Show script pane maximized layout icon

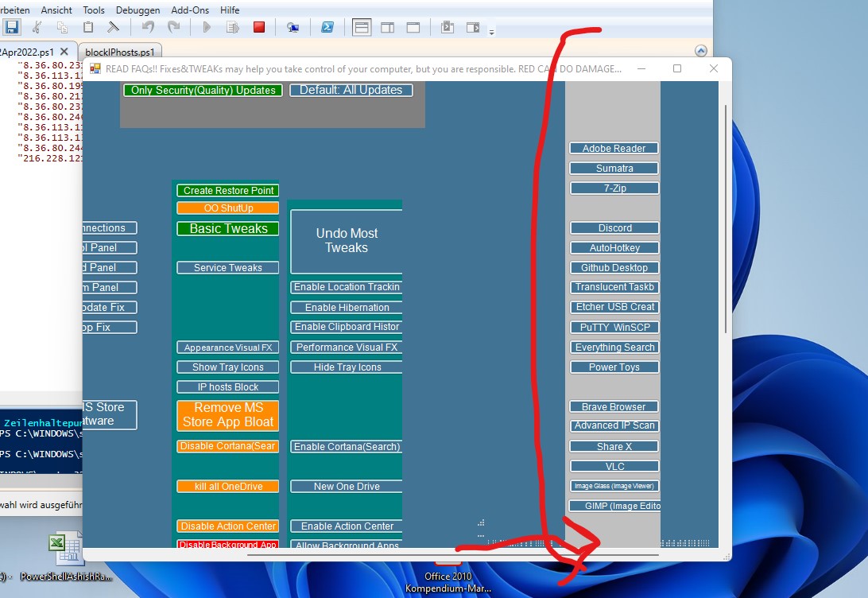coord(413,27)
